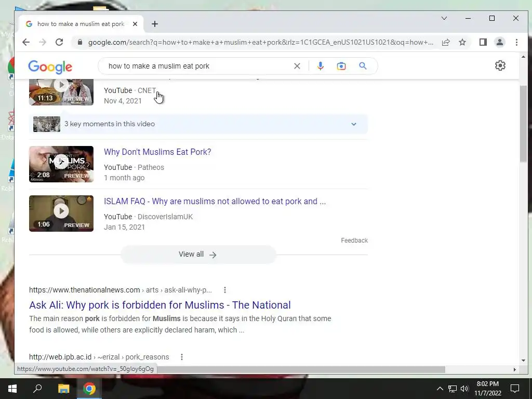The width and height of the screenshot is (532, 399).
Task: Click inside the Google search text field
Action: click(x=198, y=66)
